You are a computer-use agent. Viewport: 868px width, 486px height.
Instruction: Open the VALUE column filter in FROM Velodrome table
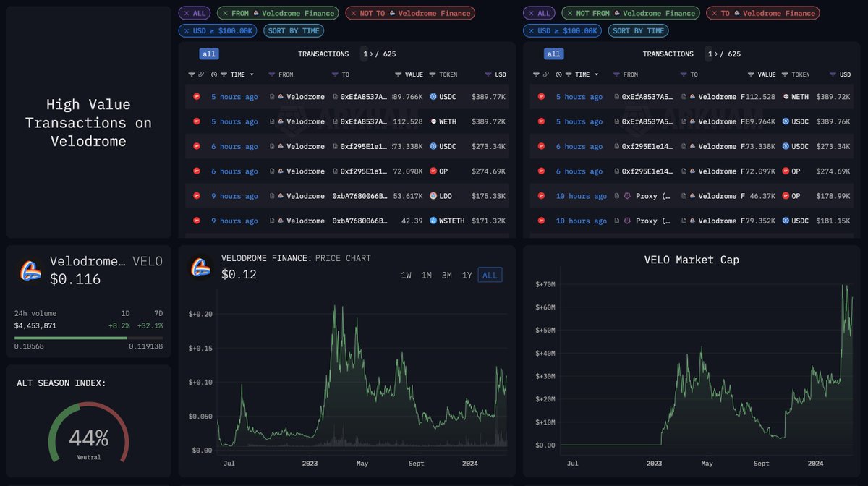pyautogui.click(x=399, y=74)
